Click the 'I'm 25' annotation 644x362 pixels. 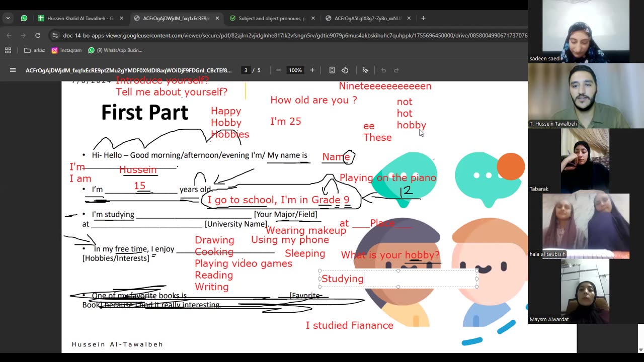286,121
